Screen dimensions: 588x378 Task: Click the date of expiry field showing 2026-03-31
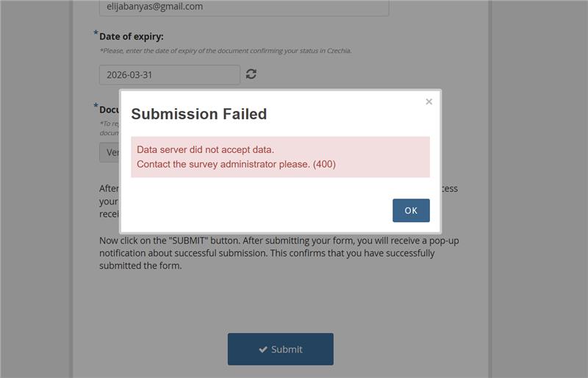coord(170,75)
